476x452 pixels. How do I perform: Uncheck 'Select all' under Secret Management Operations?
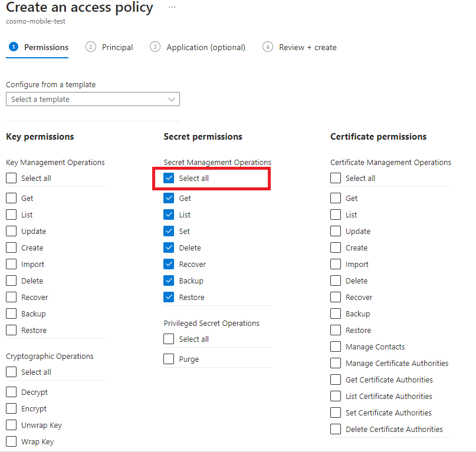[168, 178]
